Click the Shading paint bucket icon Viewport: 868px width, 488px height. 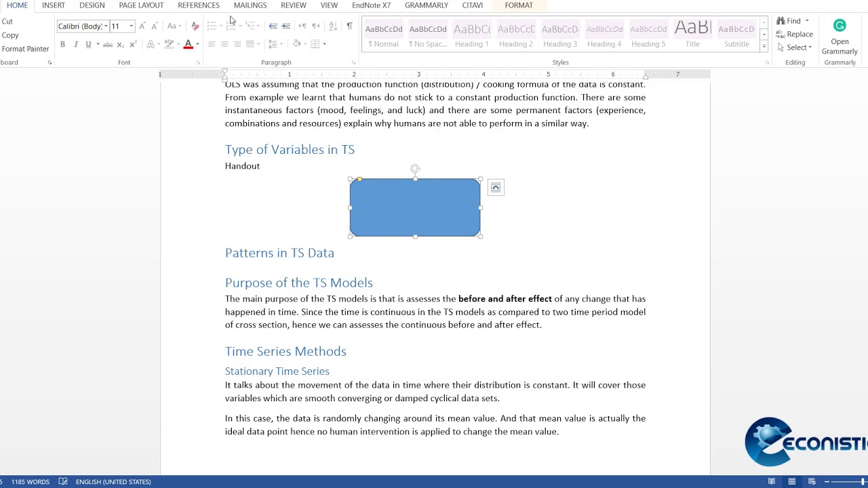click(296, 44)
